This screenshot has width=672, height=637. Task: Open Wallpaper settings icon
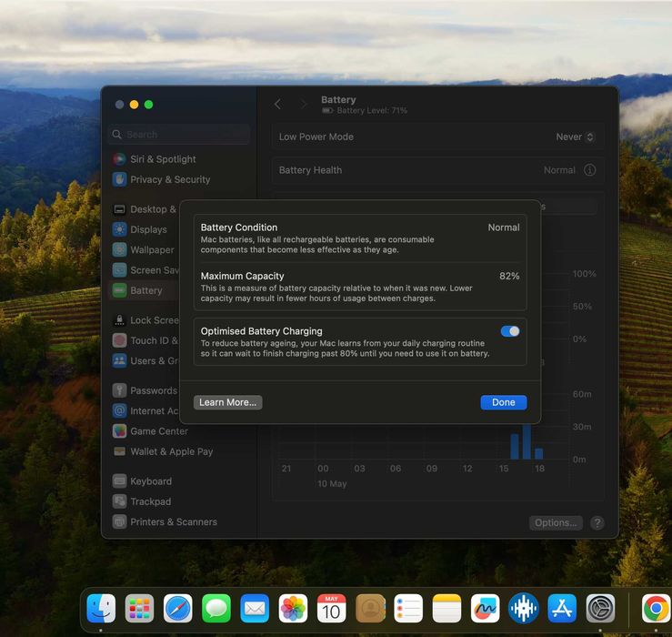pyautogui.click(x=119, y=249)
